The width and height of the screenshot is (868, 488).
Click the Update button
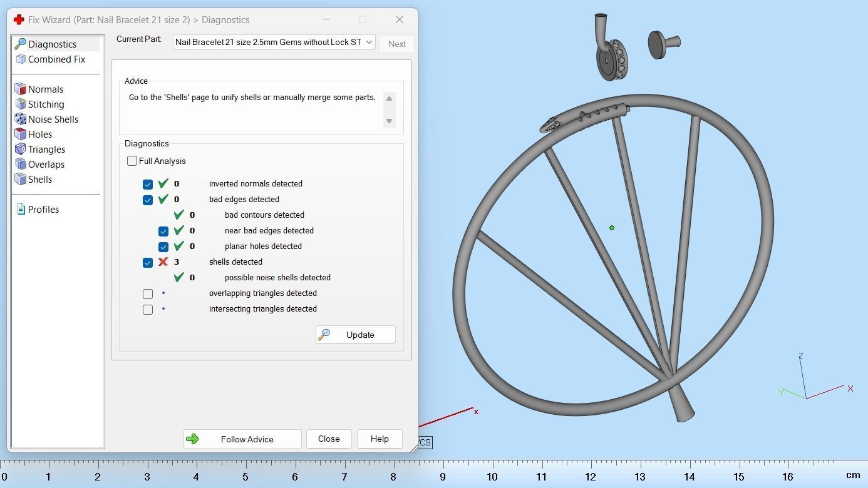[355, 335]
